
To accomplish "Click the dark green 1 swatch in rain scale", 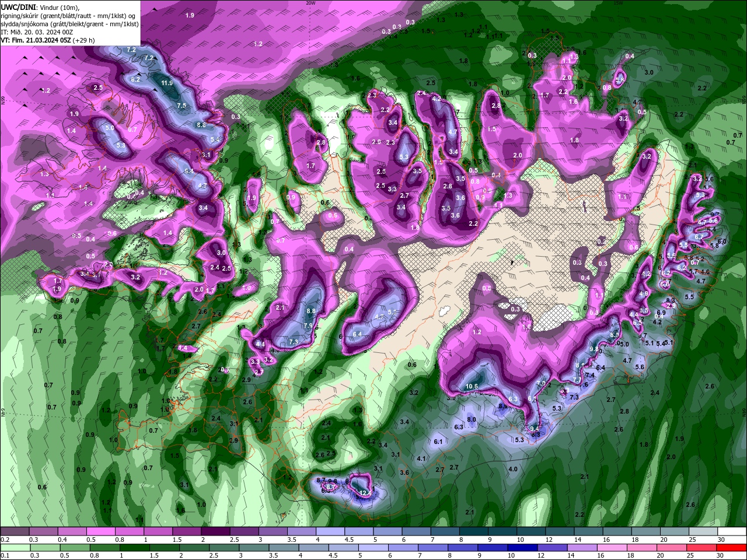I will click(x=134, y=548).
